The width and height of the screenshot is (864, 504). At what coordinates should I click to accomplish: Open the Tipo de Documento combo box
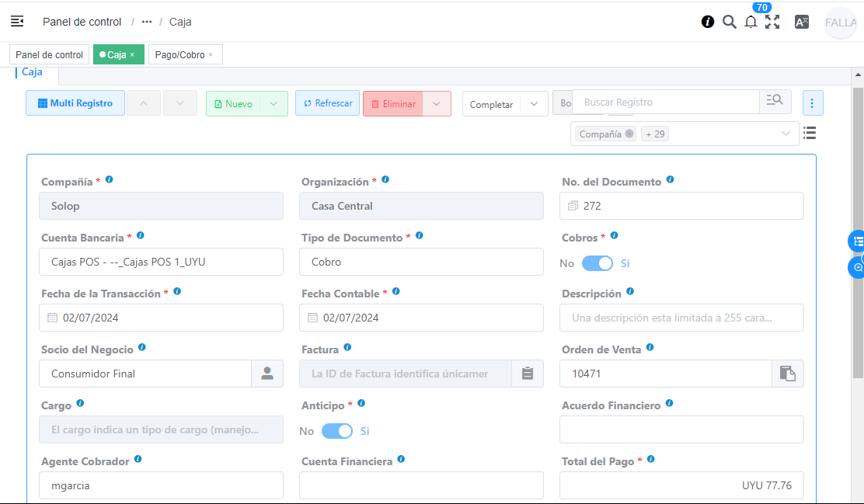click(421, 262)
